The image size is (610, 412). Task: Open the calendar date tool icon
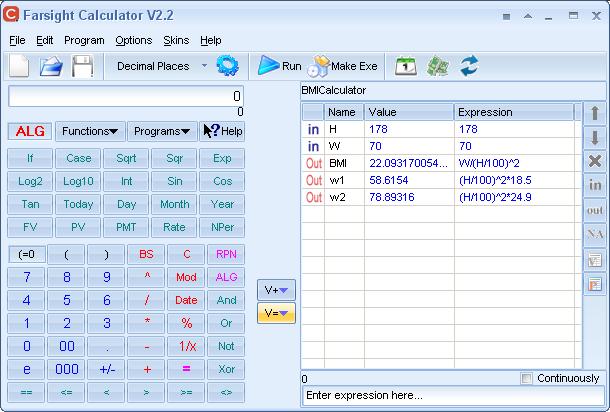click(406, 66)
